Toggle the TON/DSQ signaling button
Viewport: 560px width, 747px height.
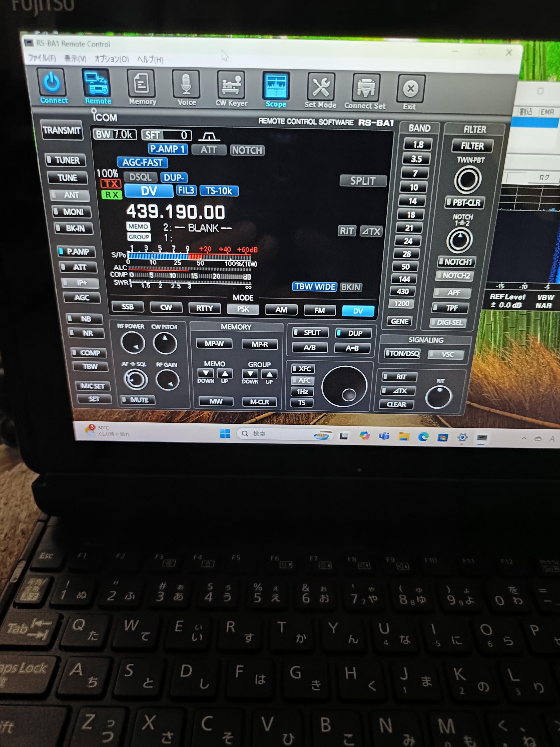click(x=402, y=354)
